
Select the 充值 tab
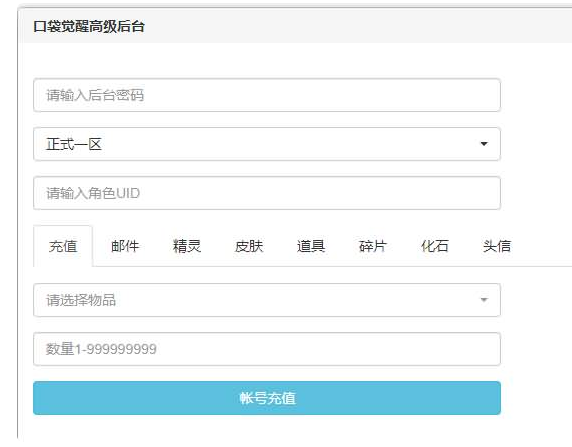[63, 246]
